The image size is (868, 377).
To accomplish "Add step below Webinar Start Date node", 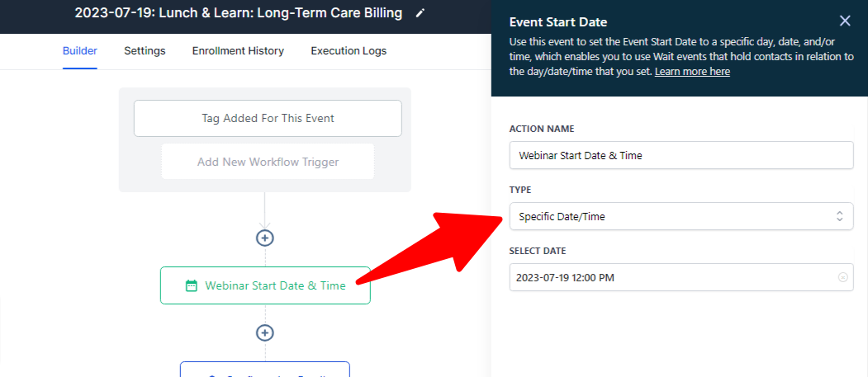I will (x=265, y=332).
